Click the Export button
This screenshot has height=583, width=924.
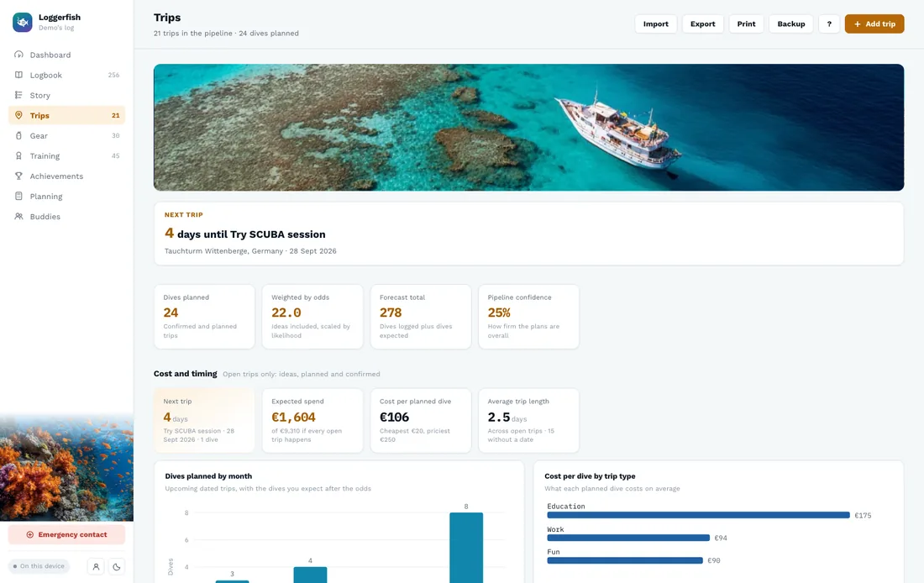click(702, 24)
